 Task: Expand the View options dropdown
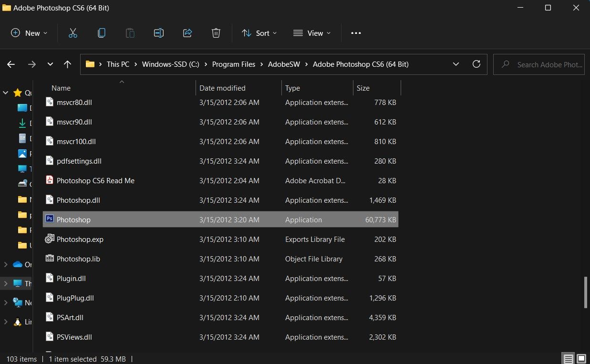[312, 33]
